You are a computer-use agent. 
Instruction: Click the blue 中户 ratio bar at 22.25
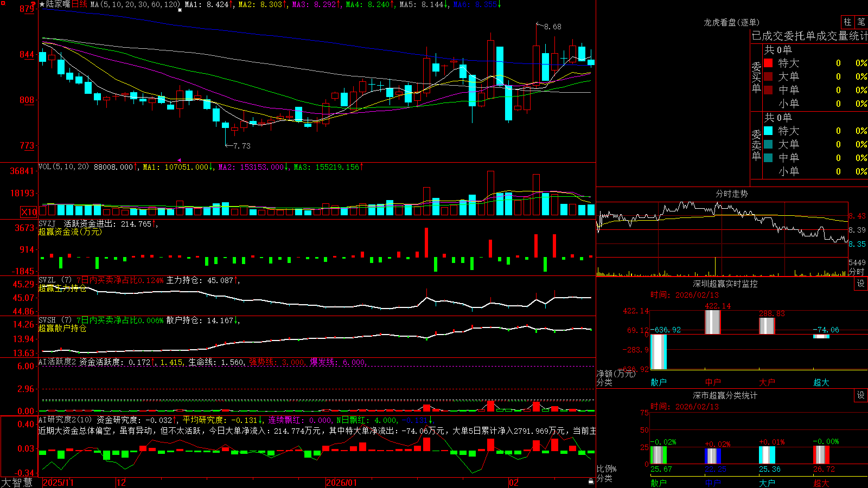pyautogui.click(x=713, y=457)
